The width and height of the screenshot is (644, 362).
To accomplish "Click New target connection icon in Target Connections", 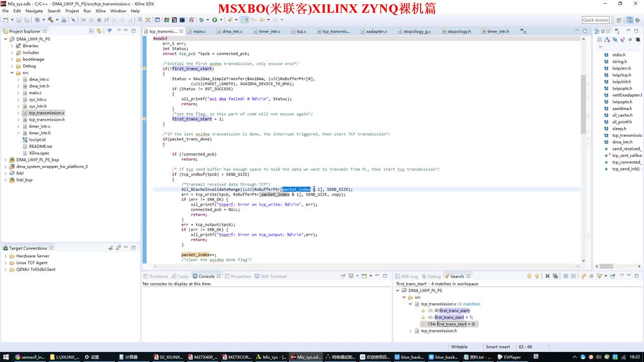I will click(111, 248).
